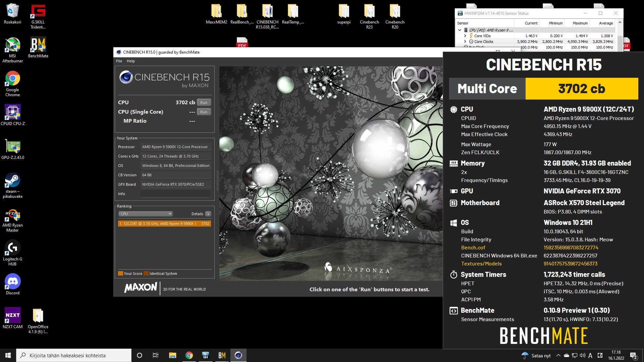Click Average column header in HWiNFO

click(606, 23)
